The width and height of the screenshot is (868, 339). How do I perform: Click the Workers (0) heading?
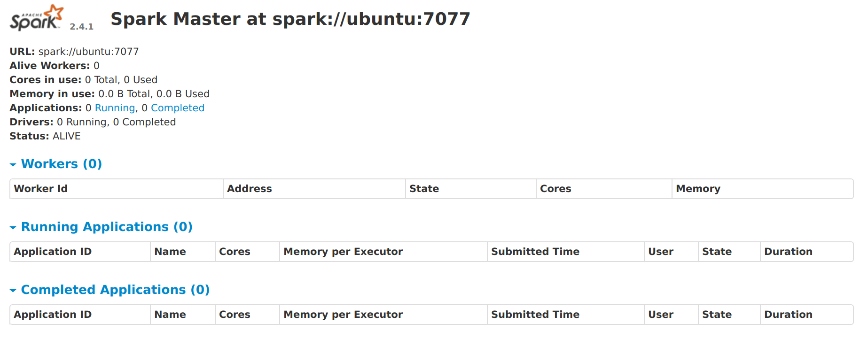point(61,164)
